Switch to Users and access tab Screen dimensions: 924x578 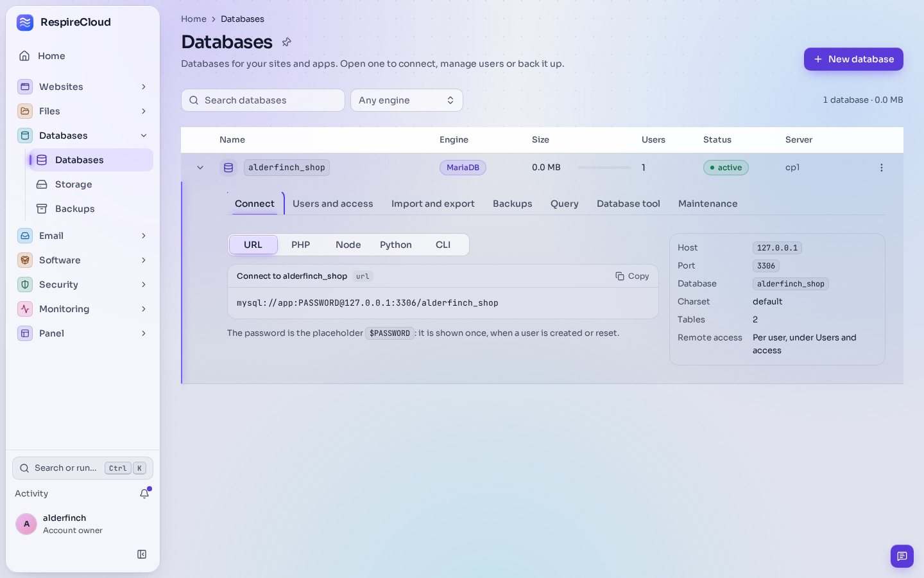click(x=332, y=204)
